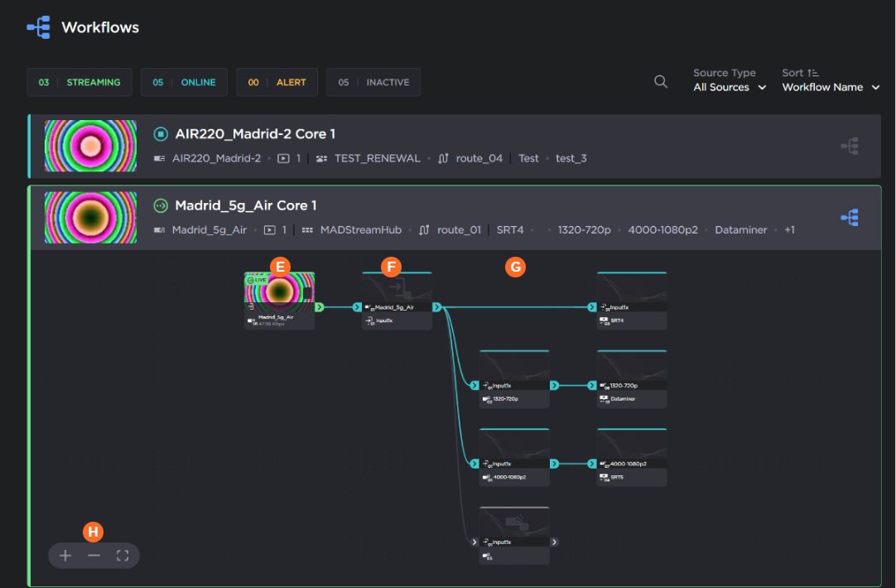Select the SRT4 output node in diagram

tap(632, 302)
